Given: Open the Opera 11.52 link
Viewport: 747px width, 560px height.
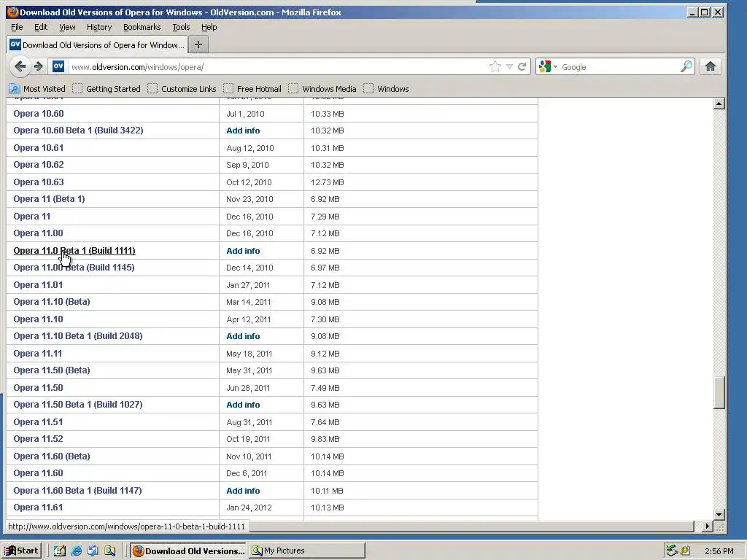Looking at the screenshot, I should (x=38, y=438).
